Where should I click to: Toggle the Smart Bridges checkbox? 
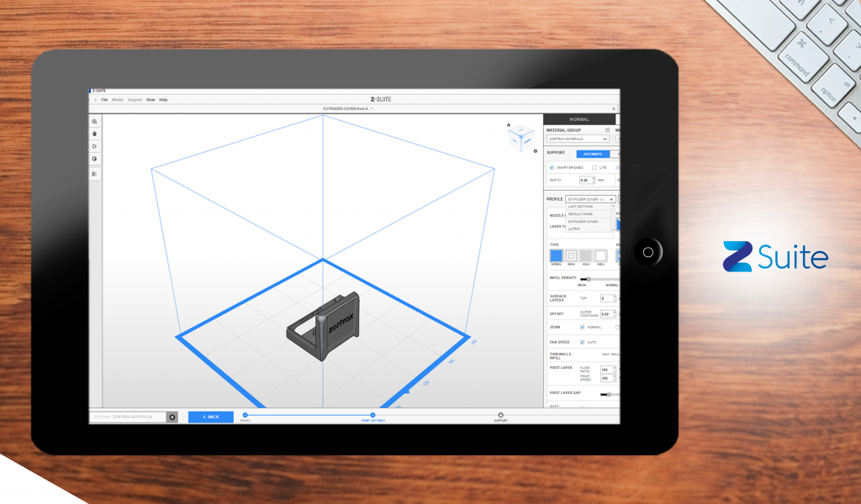pyautogui.click(x=552, y=167)
